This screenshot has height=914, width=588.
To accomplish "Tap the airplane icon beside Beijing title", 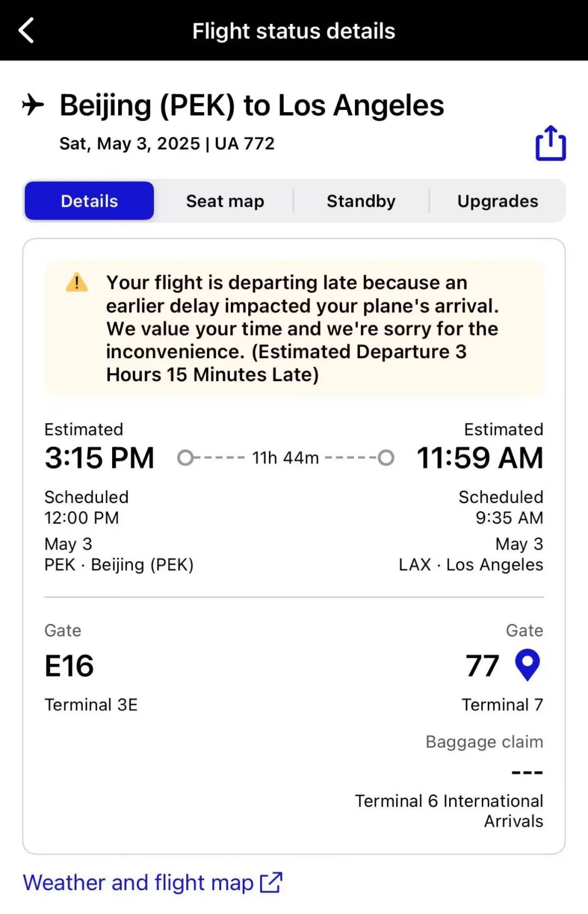I will (x=33, y=105).
